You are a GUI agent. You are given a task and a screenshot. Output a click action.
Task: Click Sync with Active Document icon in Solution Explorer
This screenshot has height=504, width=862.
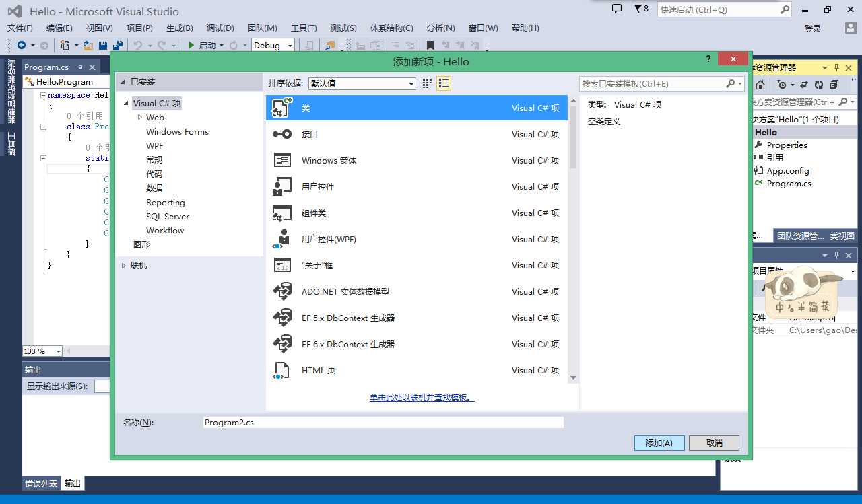click(x=804, y=85)
